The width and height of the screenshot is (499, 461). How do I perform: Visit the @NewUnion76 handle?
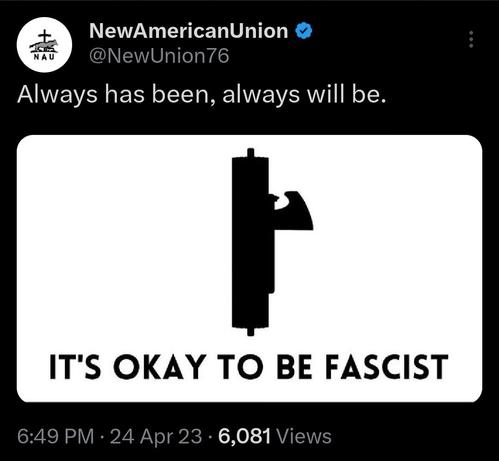(x=159, y=56)
